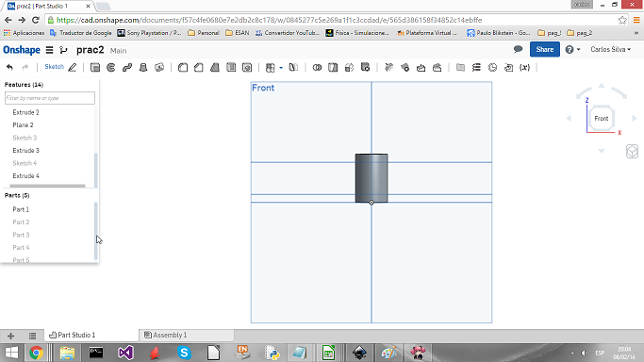Open the versions and branches icon
This screenshot has width=644, height=362.
[63, 50]
